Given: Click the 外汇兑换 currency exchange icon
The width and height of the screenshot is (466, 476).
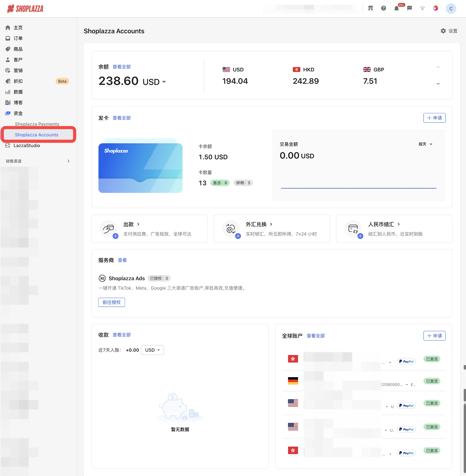Looking at the screenshot, I should pyautogui.click(x=231, y=229).
